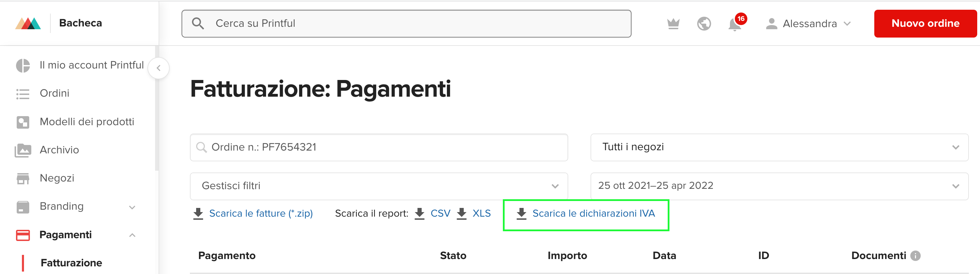Open the crown membership icon
980x274 pixels.
point(673,24)
